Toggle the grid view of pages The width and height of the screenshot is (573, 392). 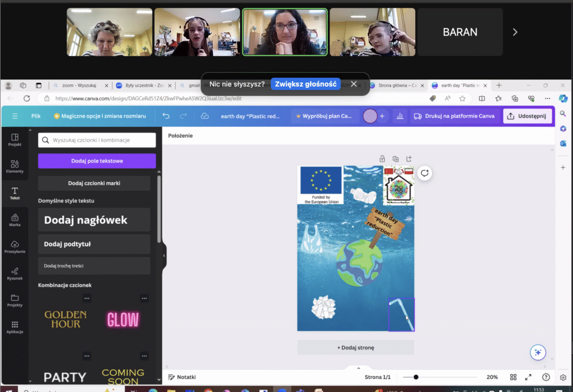[514, 377]
